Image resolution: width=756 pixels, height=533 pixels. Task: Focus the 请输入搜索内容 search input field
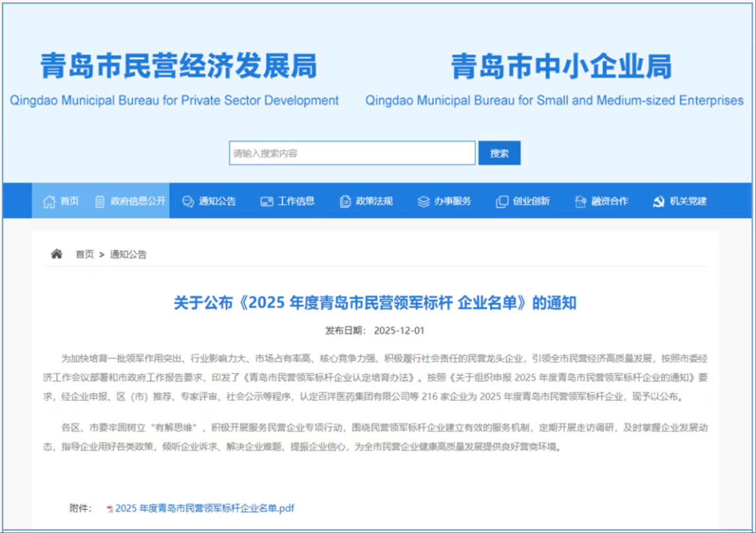pyautogui.click(x=352, y=153)
